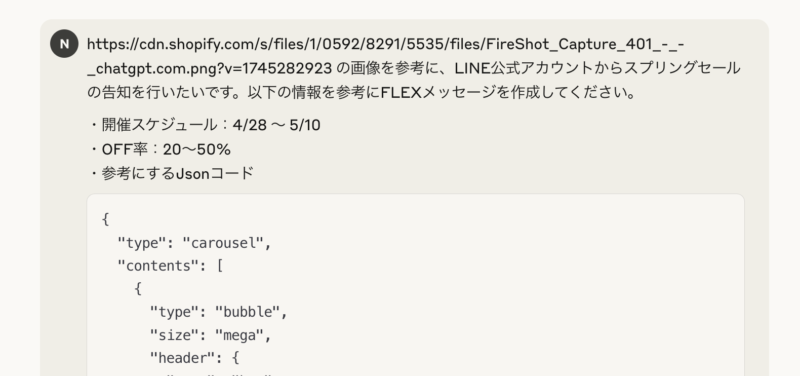Click the "header": { code line

point(194,358)
